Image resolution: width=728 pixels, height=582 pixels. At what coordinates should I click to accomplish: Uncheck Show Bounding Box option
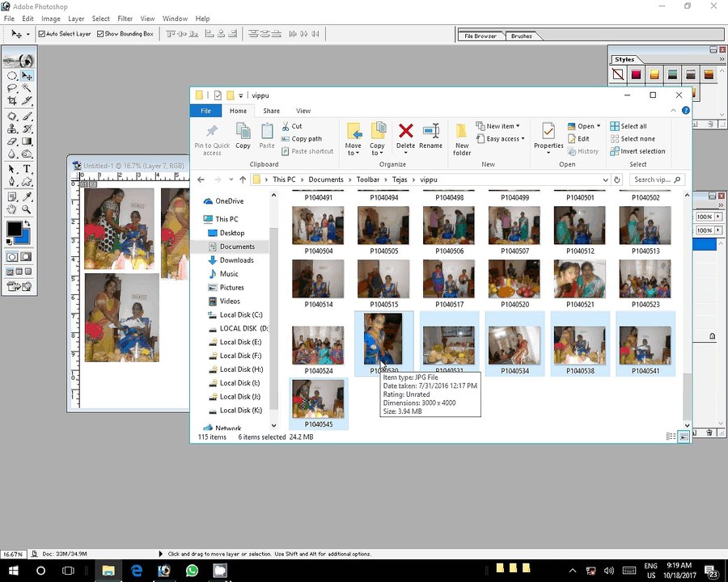pyautogui.click(x=100, y=34)
